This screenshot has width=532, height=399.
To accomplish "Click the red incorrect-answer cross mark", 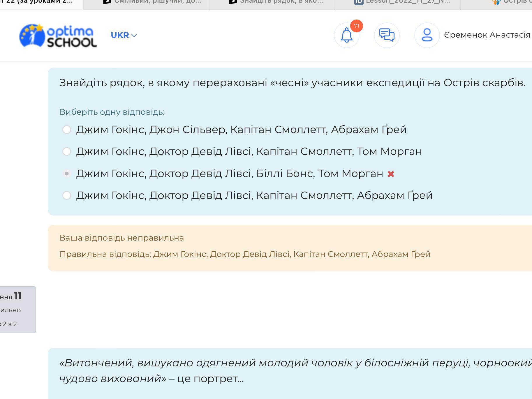I will 391,174.
